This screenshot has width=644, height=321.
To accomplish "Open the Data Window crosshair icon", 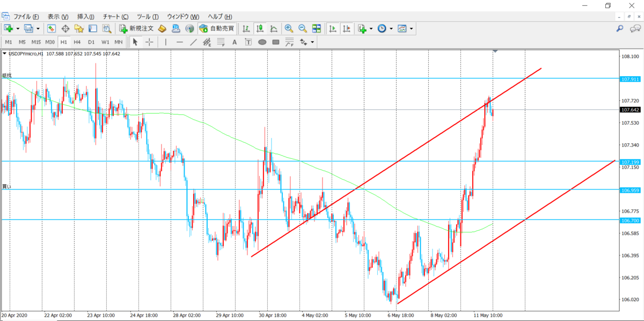I will 65,28.
